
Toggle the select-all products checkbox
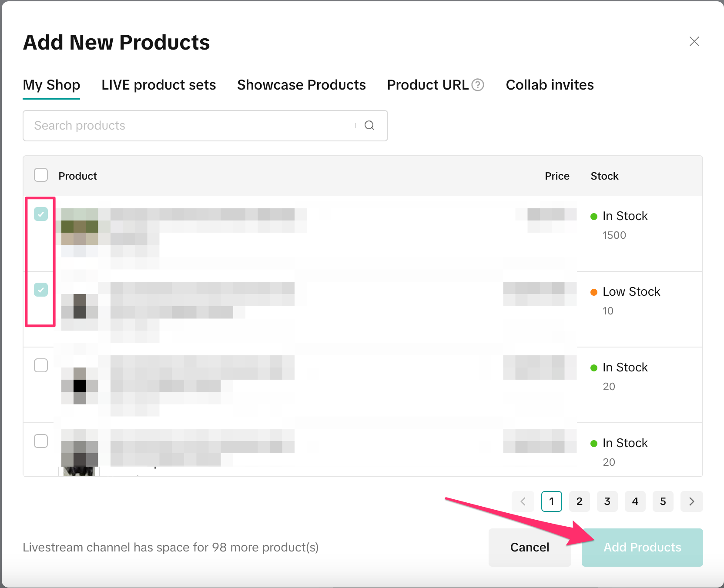(x=41, y=175)
